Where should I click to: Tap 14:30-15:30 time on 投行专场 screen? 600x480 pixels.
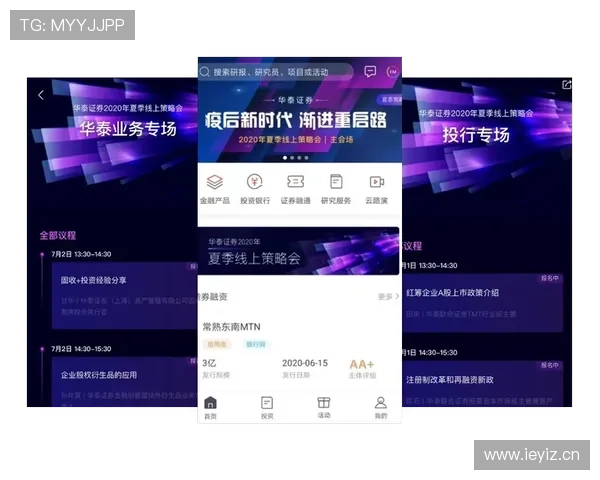coord(438,352)
